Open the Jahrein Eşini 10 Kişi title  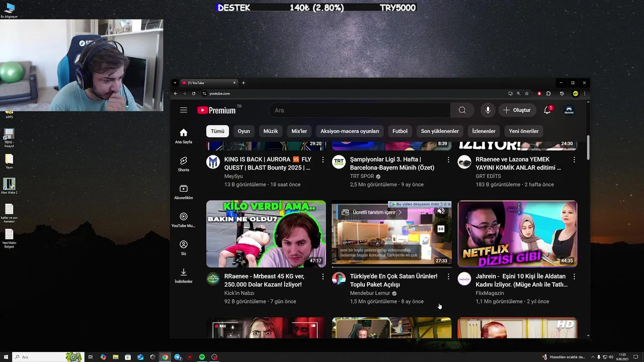coord(521,280)
